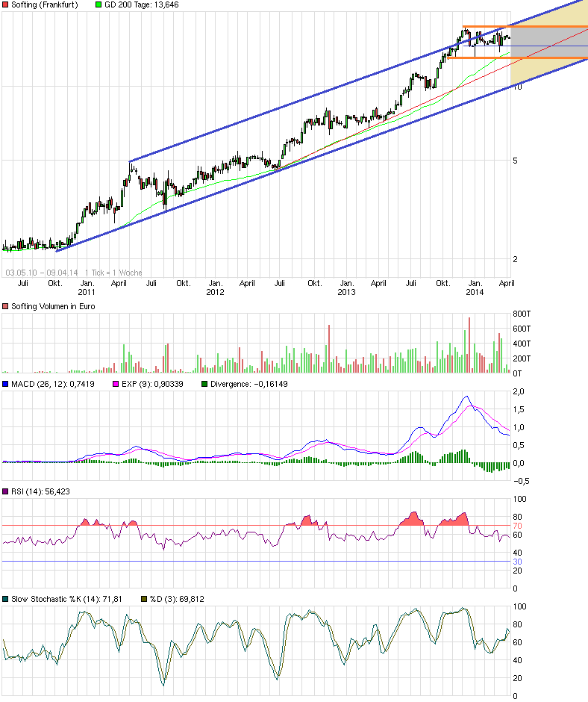Click the blue MACD legend swatch
Screen dimensions: 588x702
pos(5,384)
